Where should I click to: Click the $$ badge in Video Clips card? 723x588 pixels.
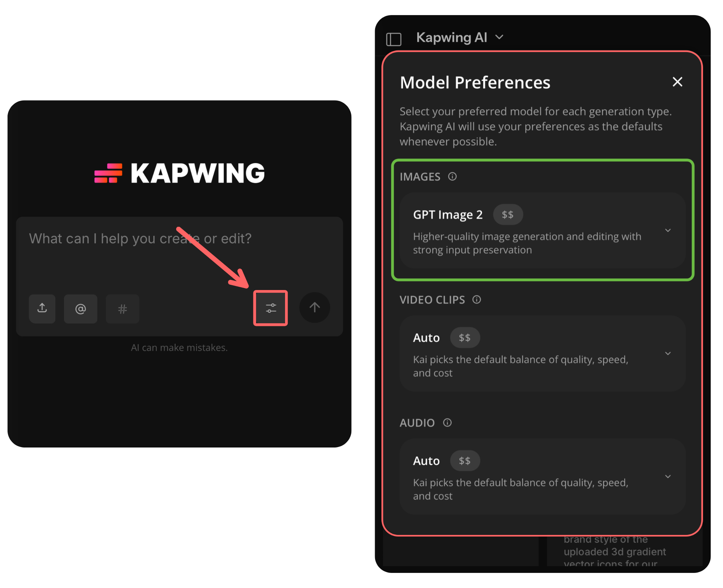point(465,338)
